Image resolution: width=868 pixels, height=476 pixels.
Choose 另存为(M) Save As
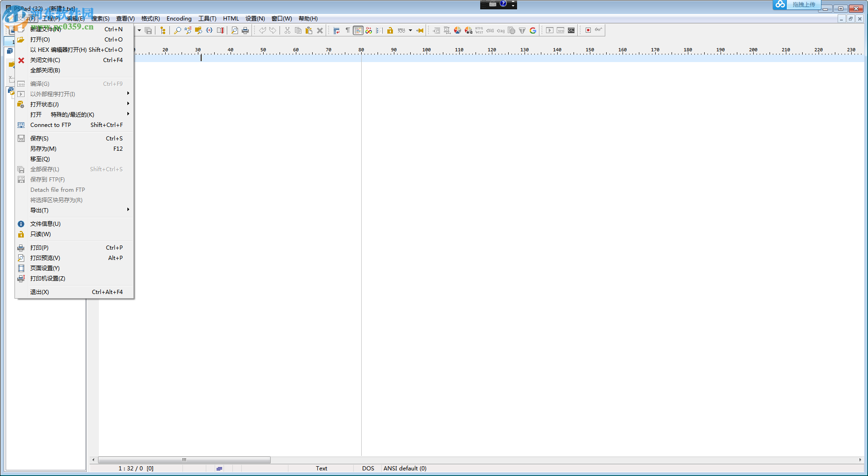click(x=74, y=149)
